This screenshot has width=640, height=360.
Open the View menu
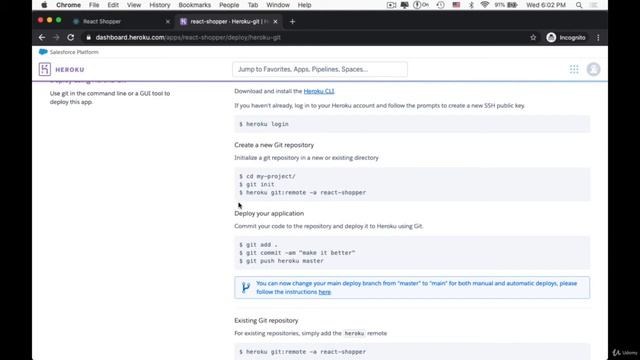pos(133,5)
